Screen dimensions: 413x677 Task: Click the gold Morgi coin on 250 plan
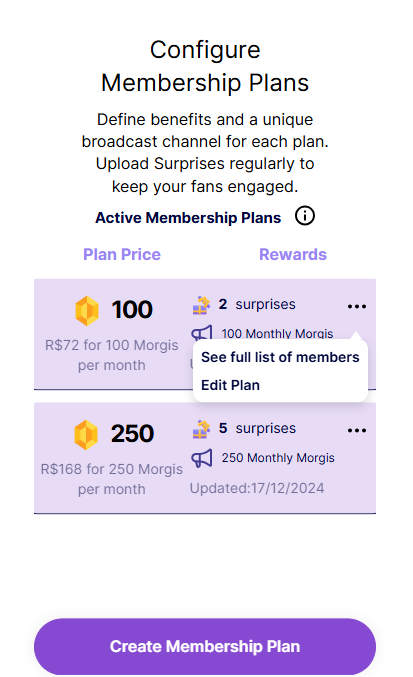(x=86, y=434)
